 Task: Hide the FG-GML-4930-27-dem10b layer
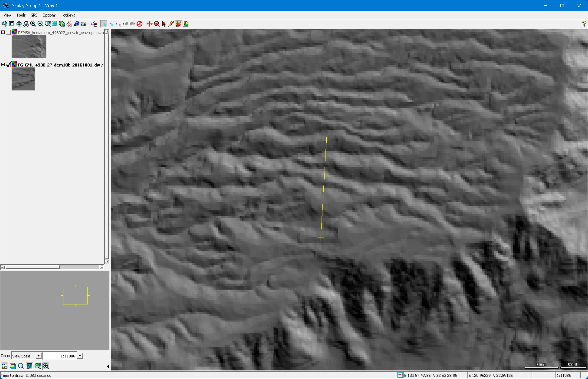click(x=9, y=65)
